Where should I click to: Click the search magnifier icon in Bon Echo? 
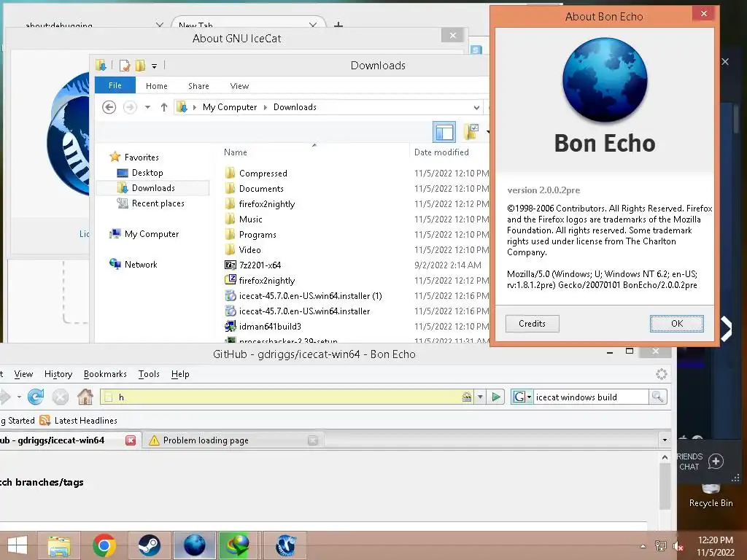[x=657, y=397]
